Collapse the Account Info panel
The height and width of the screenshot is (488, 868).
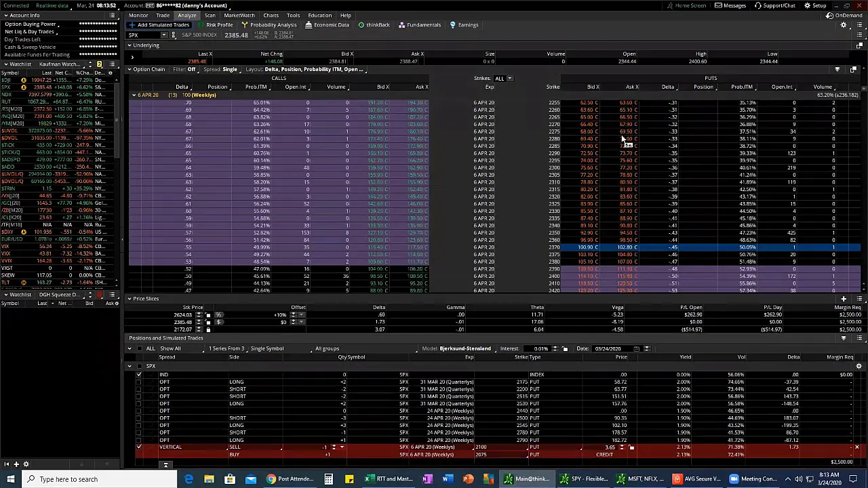click(5, 15)
